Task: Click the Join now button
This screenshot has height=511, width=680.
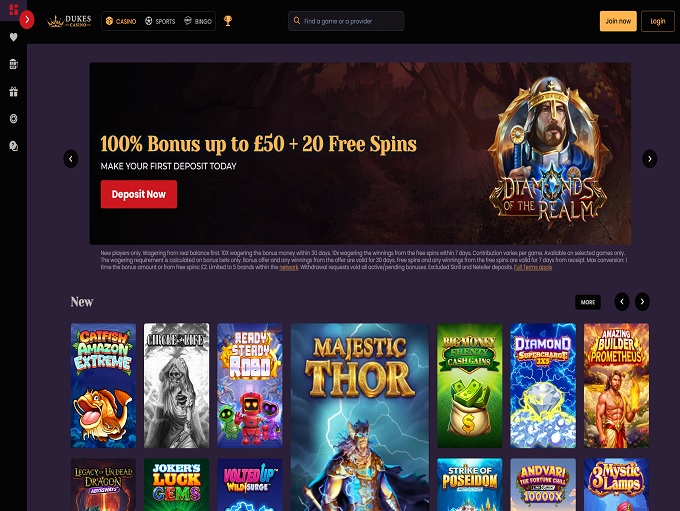Action: click(x=618, y=21)
